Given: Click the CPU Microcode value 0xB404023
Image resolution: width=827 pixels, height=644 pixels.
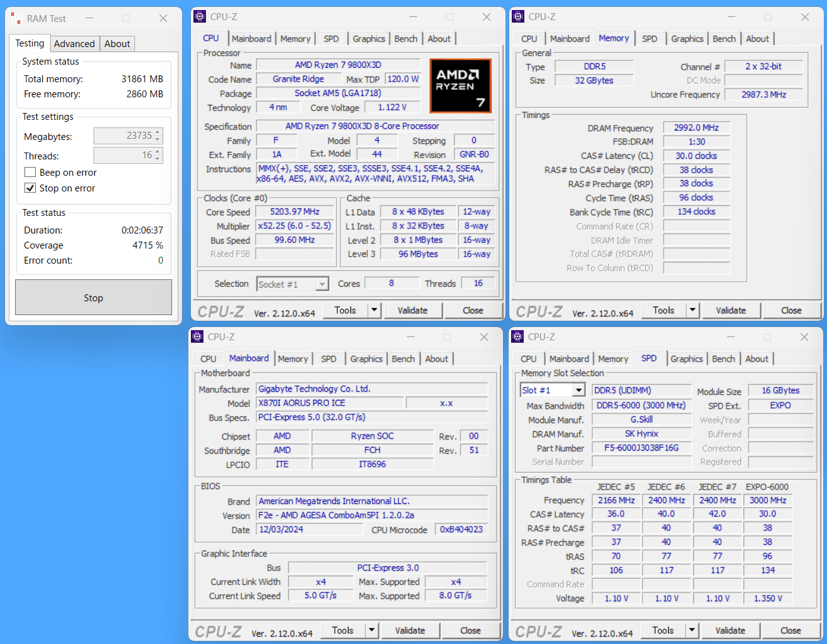Looking at the screenshot, I should click(x=461, y=530).
